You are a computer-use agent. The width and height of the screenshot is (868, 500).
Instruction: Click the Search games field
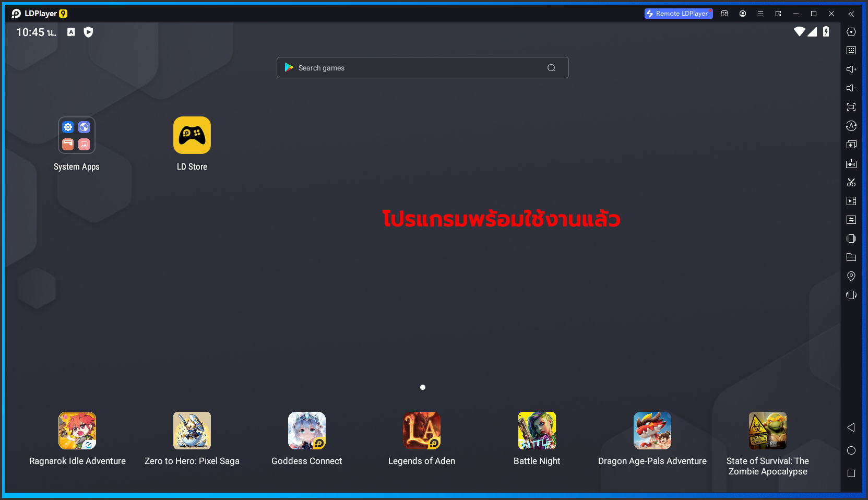422,67
